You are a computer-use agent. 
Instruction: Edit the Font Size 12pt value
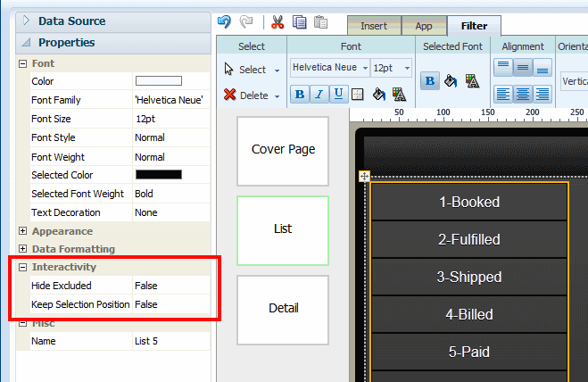(x=171, y=119)
